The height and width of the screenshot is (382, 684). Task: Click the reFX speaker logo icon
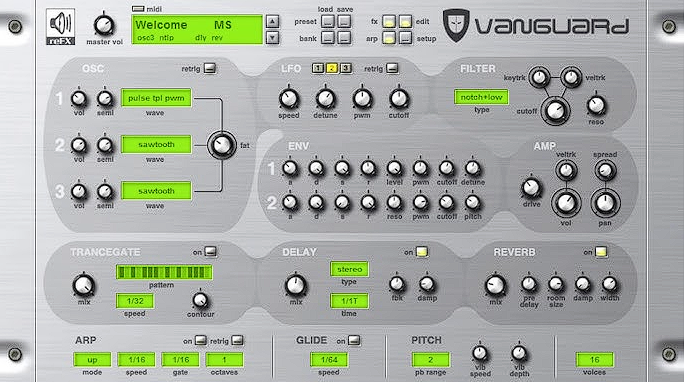(60, 27)
